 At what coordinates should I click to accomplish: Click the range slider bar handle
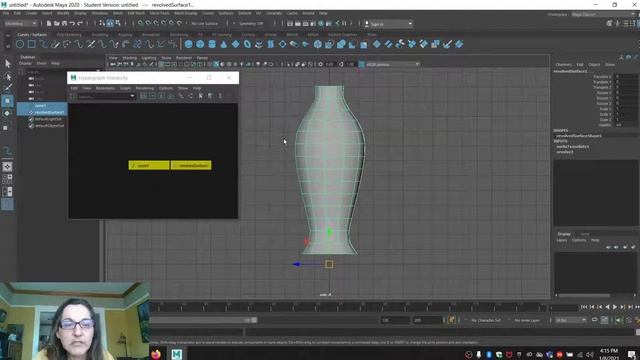coord(254,320)
